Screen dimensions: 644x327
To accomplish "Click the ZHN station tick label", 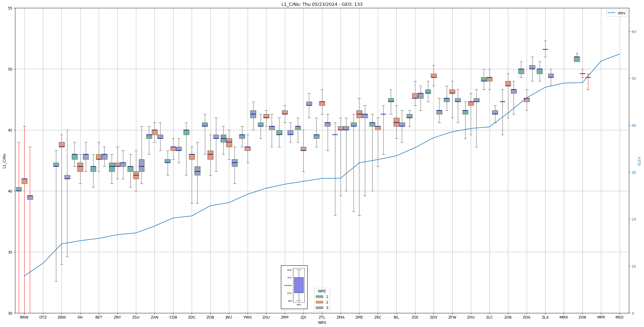I will (582, 317).
